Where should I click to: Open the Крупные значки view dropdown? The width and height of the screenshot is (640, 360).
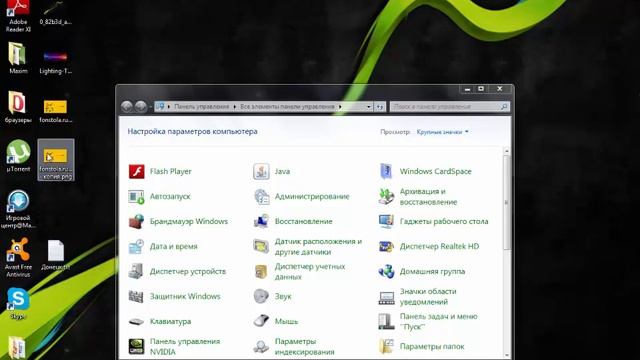click(x=442, y=132)
